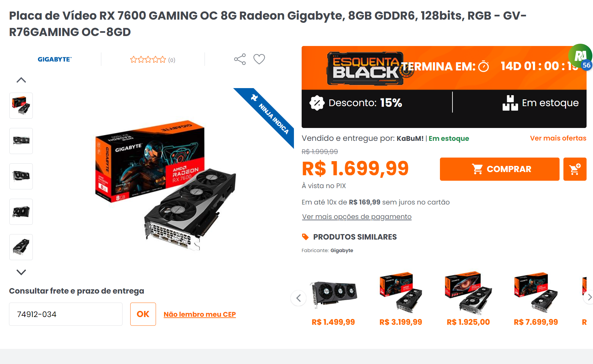Open Ver mais opções de pagamento
593x364 pixels.
click(x=357, y=217)
